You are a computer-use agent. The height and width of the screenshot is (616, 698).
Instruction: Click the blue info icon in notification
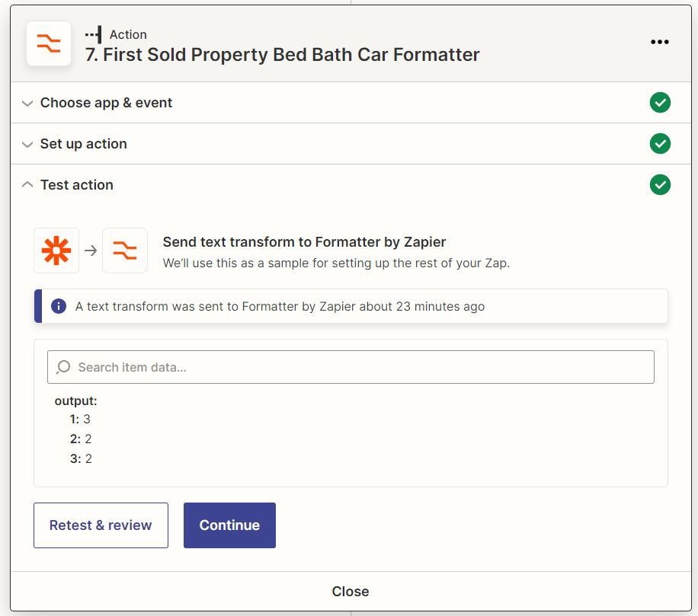[59, 306]
